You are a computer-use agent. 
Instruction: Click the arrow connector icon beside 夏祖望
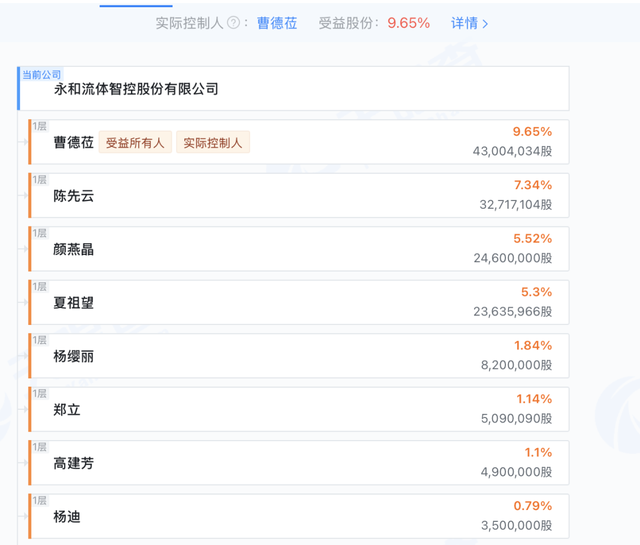pyautogui.click(x=23, y=303)
